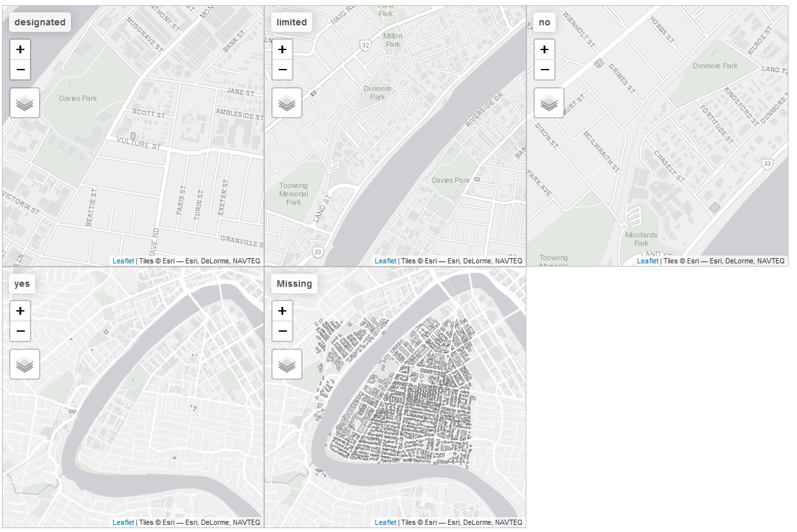The width and height of the screenshot is (797, 532).
Task: Open Leaflet link in designated map
Action: point(123,261)
